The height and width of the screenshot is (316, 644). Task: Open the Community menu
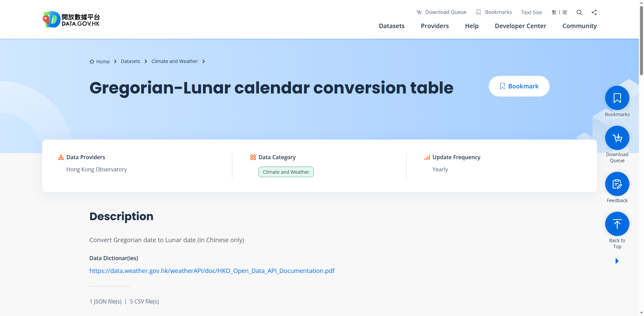click(580, 26)
